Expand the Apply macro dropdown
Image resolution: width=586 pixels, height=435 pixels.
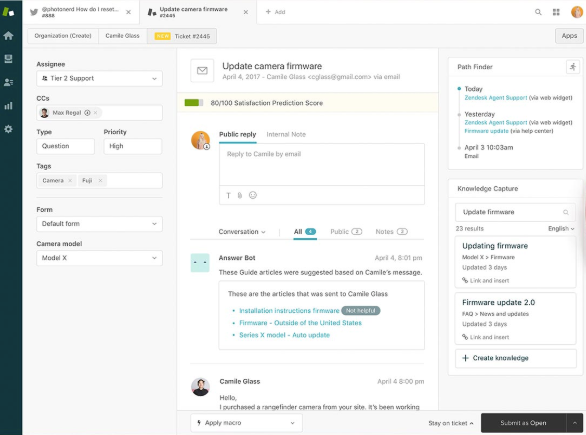[x=246, y=423]
